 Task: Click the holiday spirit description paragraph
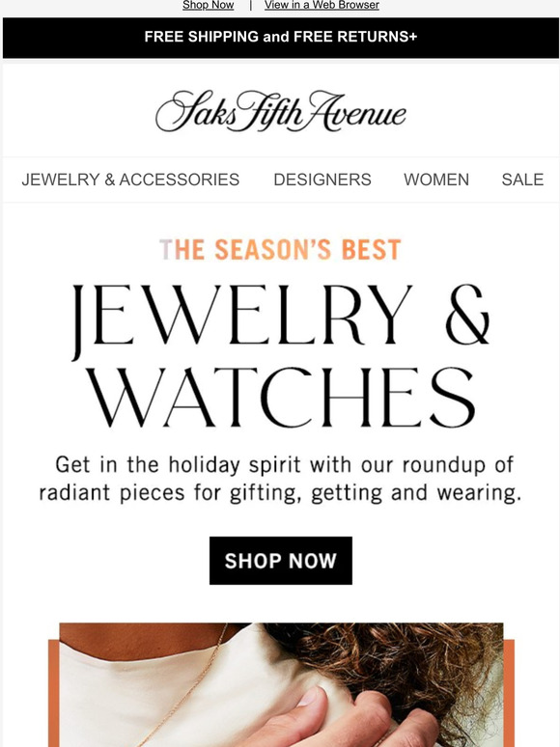pos(280,479)
